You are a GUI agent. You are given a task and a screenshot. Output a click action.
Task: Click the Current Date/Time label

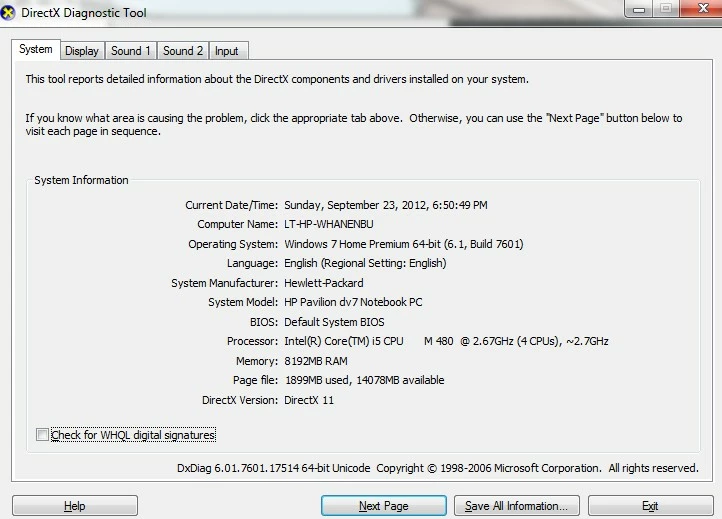point(232,205)
